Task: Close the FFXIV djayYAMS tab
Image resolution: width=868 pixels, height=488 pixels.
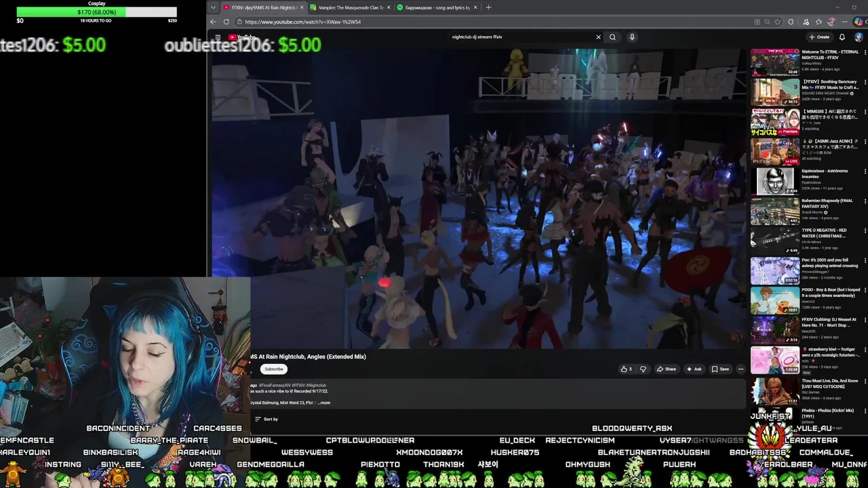Action: (x=301, y=7)
